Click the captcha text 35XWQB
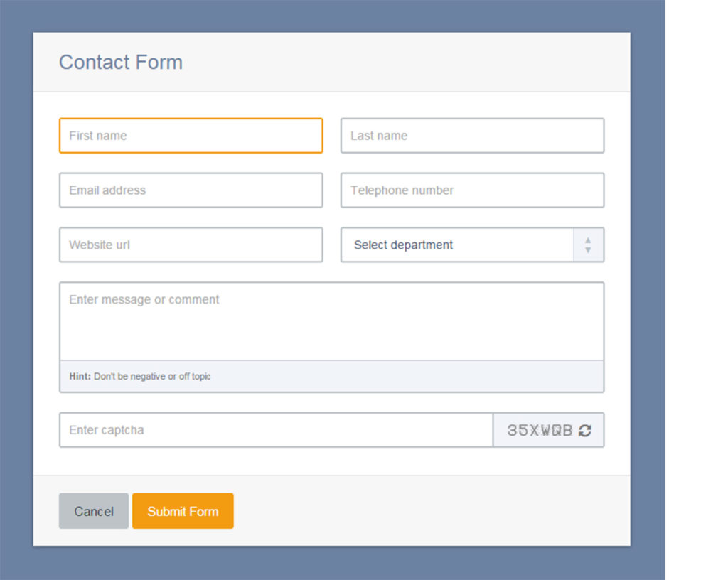728x580 pixels. point(540,431)
